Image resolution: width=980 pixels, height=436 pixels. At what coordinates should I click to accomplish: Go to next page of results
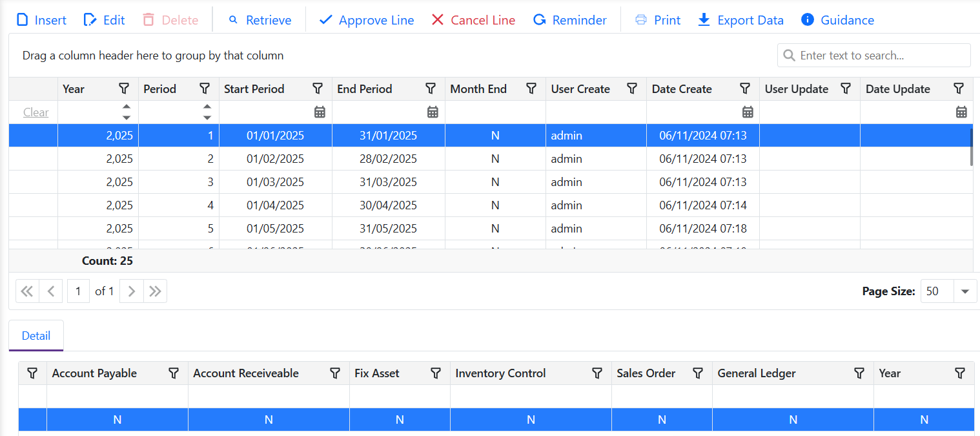pyautogui.click(x=131, y=291)
